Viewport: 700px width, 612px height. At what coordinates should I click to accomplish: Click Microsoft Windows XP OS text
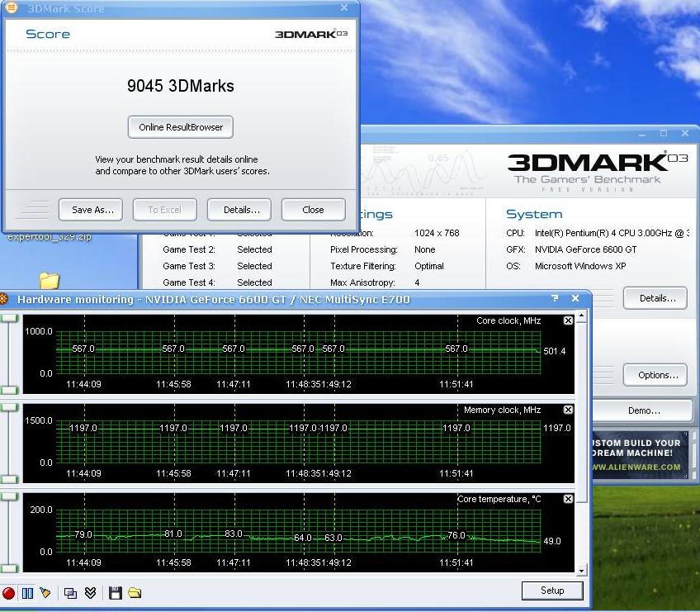(580, 266)
